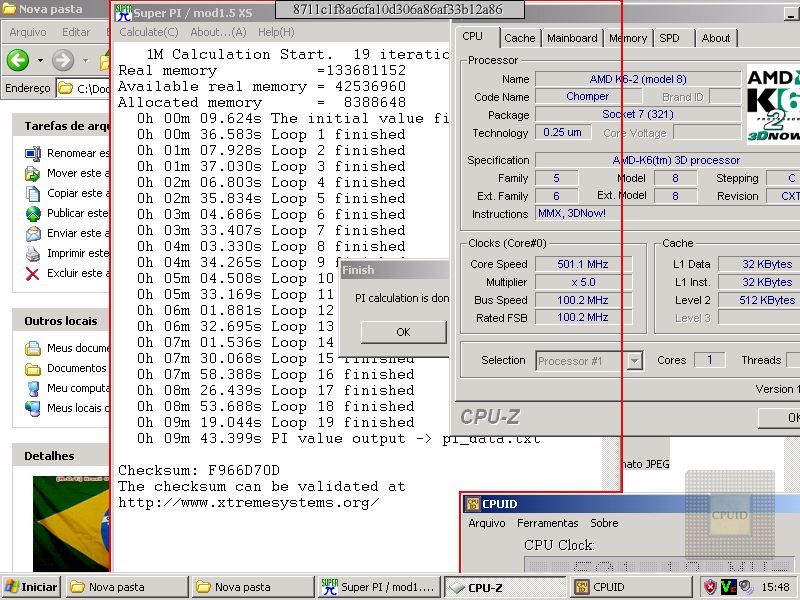The height and width of the screenshot is (600, 800).
Task: Click the Imprimir printer icon
Action: pos(33,253)
